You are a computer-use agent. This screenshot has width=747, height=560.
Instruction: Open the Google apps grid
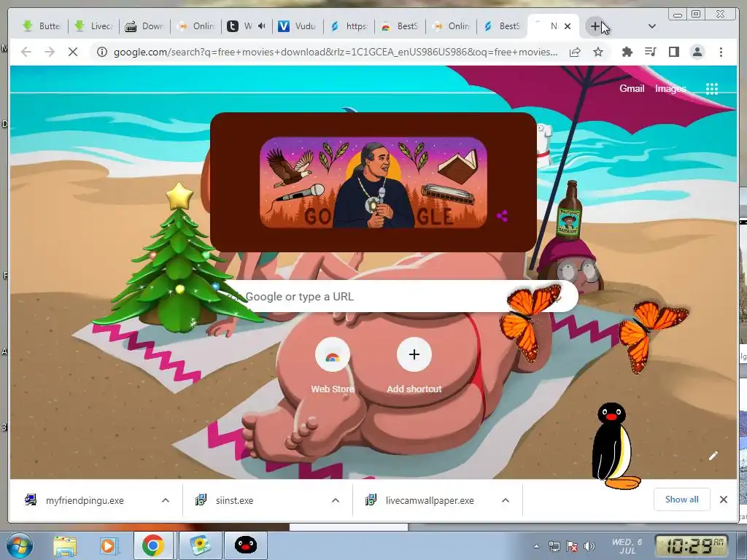[x=712, y=88]
